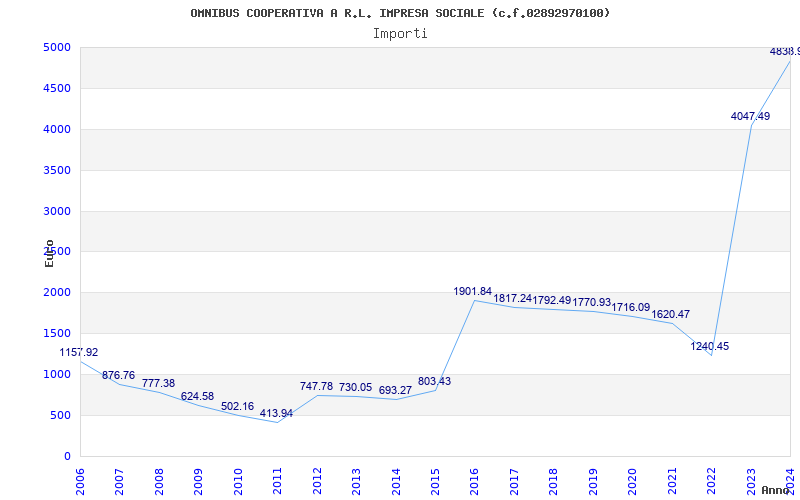Image resolution: width=800 pixels, height=500 pixels.
Task: Click the x-axis year 2012
Action: (x=317, y=482)
